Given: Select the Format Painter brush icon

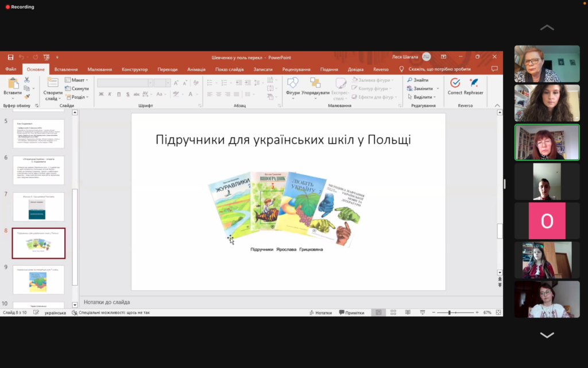Looking at the screenshot, I should coord(27,97).
